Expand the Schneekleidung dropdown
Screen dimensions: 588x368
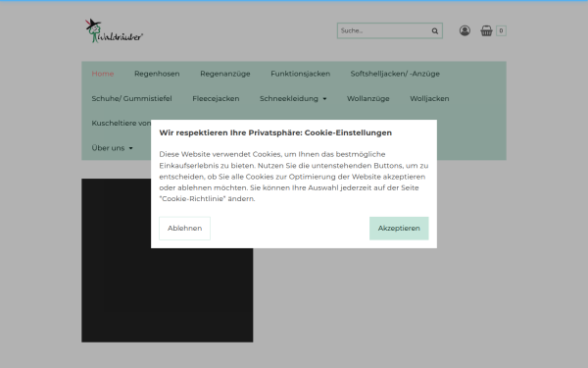(293, 98)
